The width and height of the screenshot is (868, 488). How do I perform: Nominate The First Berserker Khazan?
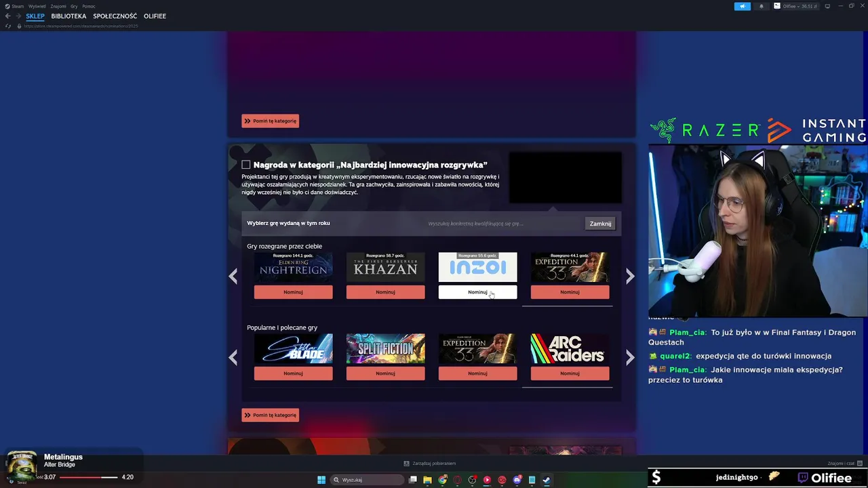tap(385, 292)
